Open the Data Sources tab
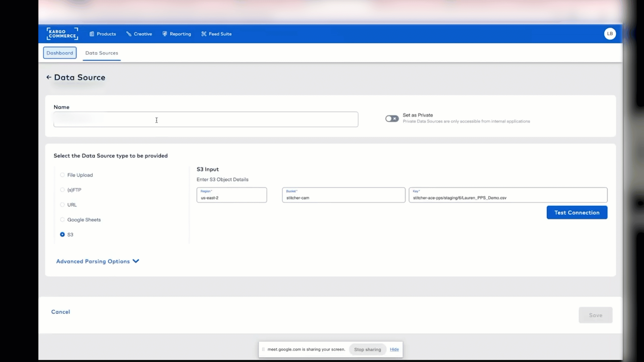Viewport: 644px width, 362px height. pyautogui.click(x=101, y=53)
